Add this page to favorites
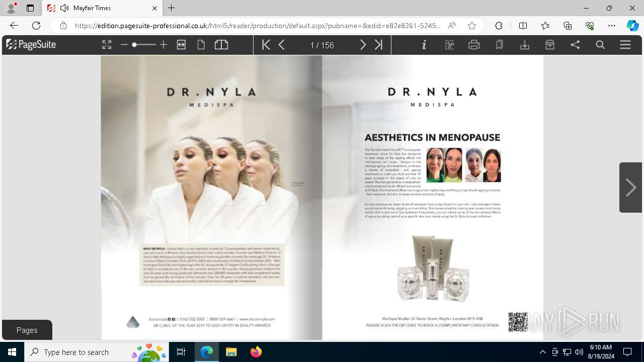 point(472,26)
